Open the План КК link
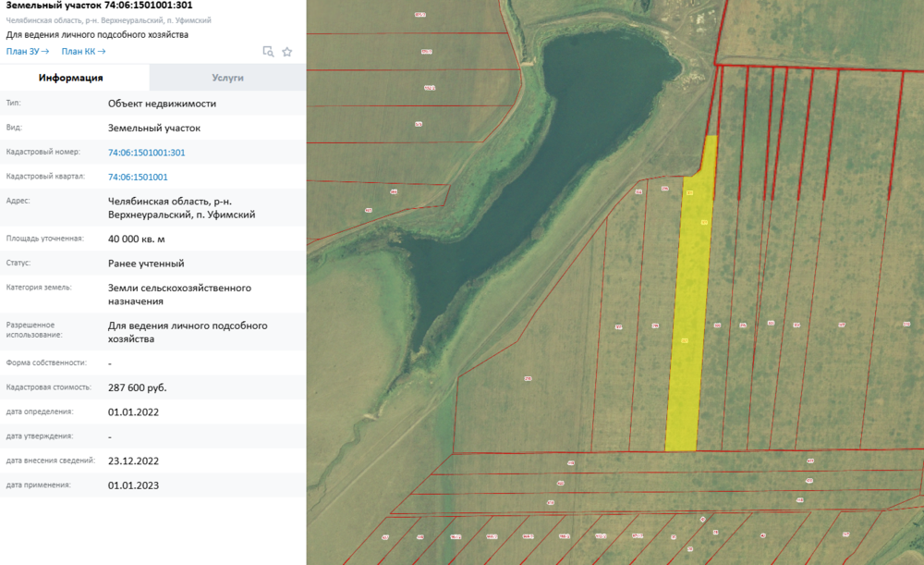924x565 pixels. (x=83, y=52)
